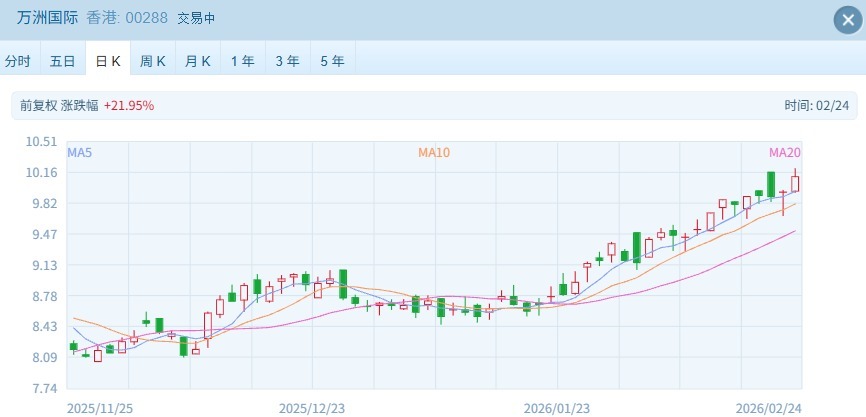Open the 五日 five-day chart tab
The width and height of the screenshot is (866, 417).
coord(63,61)
